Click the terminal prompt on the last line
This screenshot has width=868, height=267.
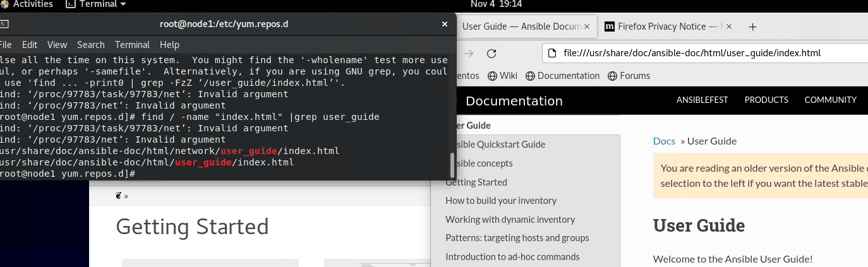click(68, 174)
